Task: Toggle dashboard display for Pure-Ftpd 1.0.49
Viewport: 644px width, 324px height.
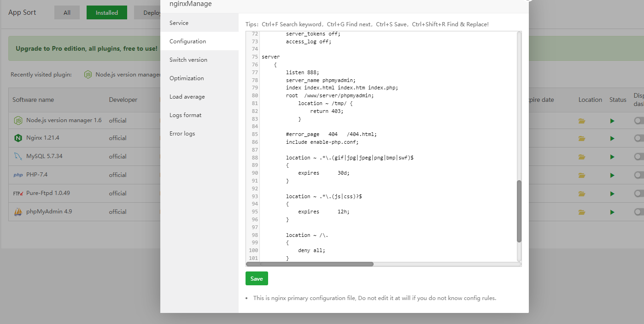Action: coord(639,193)
